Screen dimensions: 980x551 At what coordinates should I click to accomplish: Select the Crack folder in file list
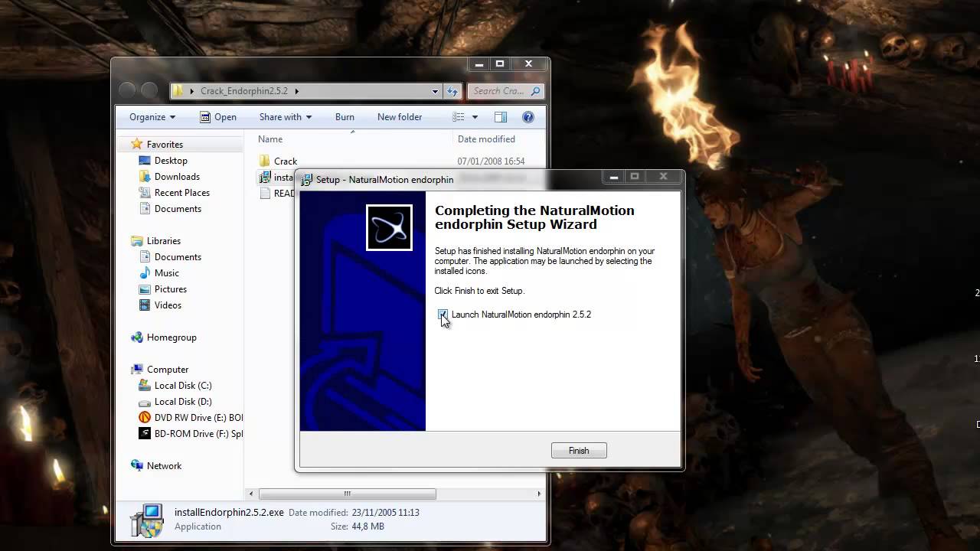tap(285, 161)
